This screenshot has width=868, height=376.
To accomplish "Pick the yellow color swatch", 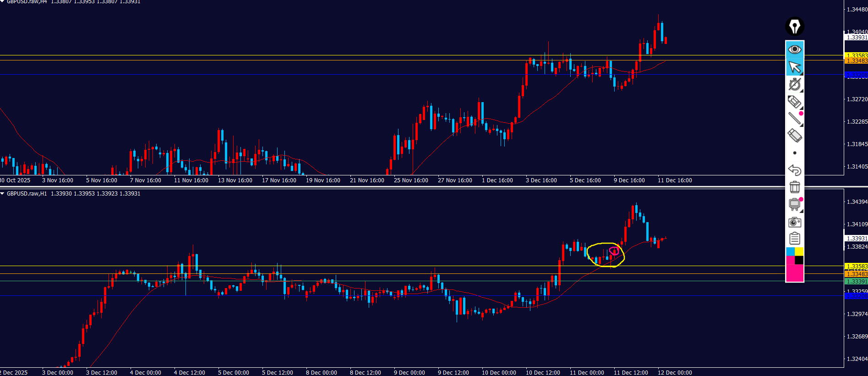I will click(x=799, y=251).
